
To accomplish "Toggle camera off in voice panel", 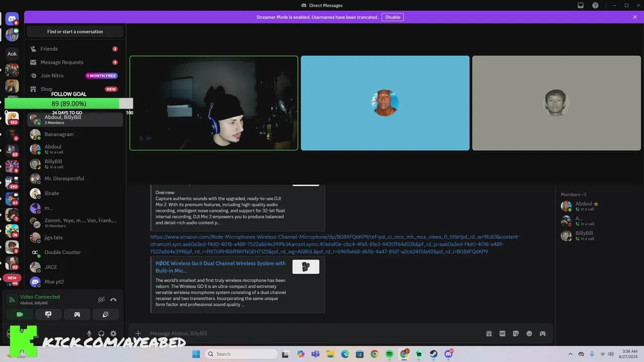I will point(20,314).
